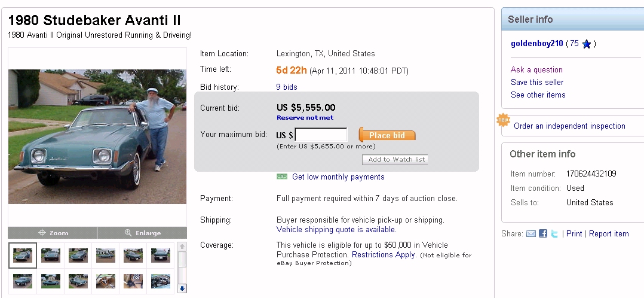Click Add to Watch list button
Viewport: 644px width, 298px height.
(x=395, y=159)
